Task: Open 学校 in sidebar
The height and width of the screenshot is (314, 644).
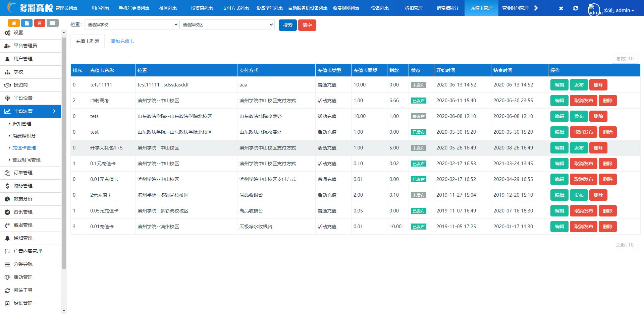Action: tap(31, 72)
